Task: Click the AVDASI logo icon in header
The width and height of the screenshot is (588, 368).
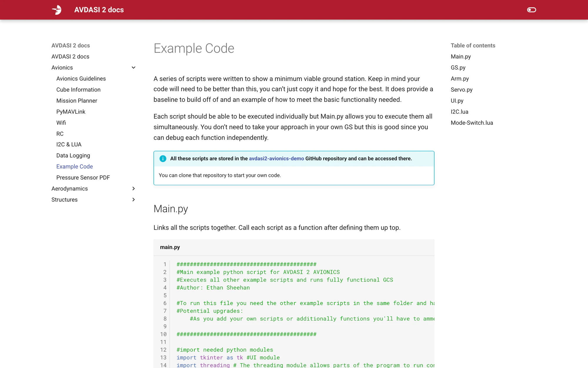Action: (x=57, y=10)
